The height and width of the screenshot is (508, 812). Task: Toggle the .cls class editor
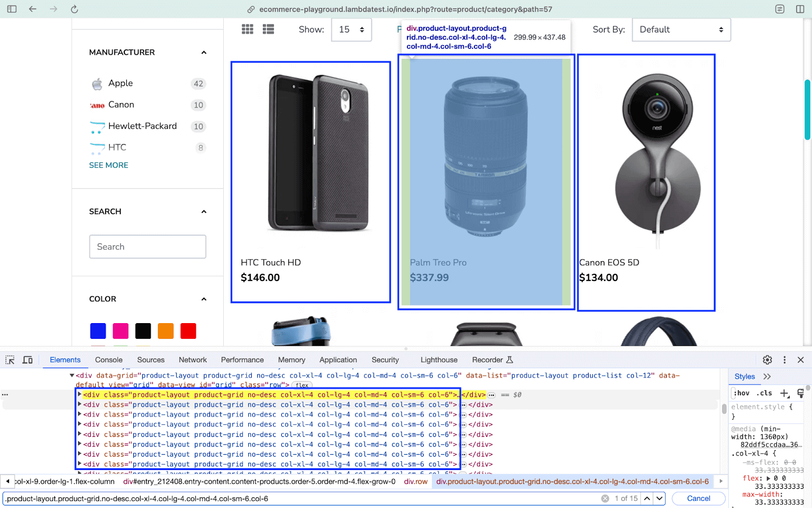click(x=764, y=393)
